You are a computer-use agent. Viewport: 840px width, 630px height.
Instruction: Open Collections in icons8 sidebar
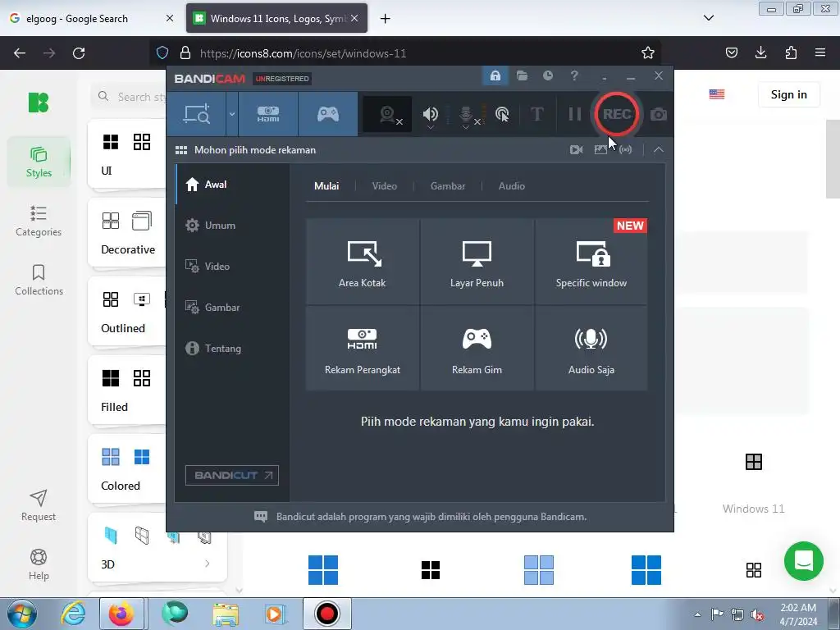pyautogui.click(x=39, y=280)
